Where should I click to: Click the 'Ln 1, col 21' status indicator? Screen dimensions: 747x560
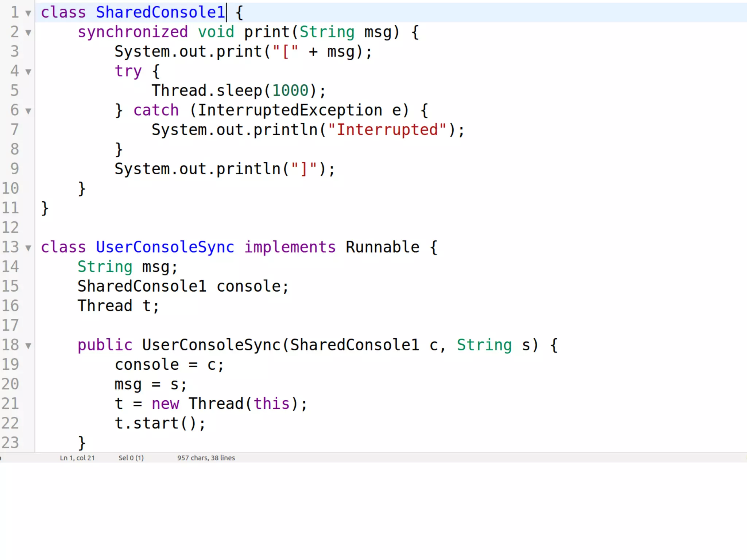click(x=77, y=458)
